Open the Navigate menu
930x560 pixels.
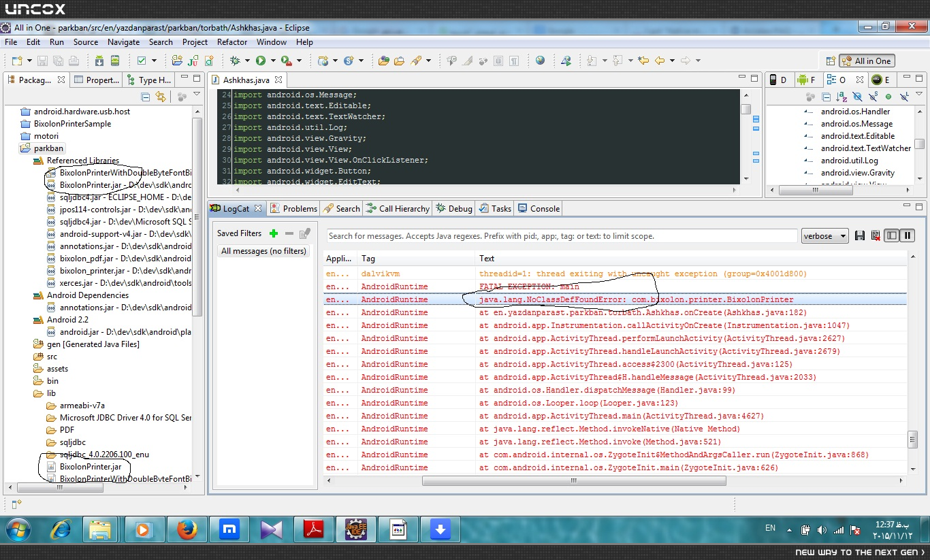point(123,42)
